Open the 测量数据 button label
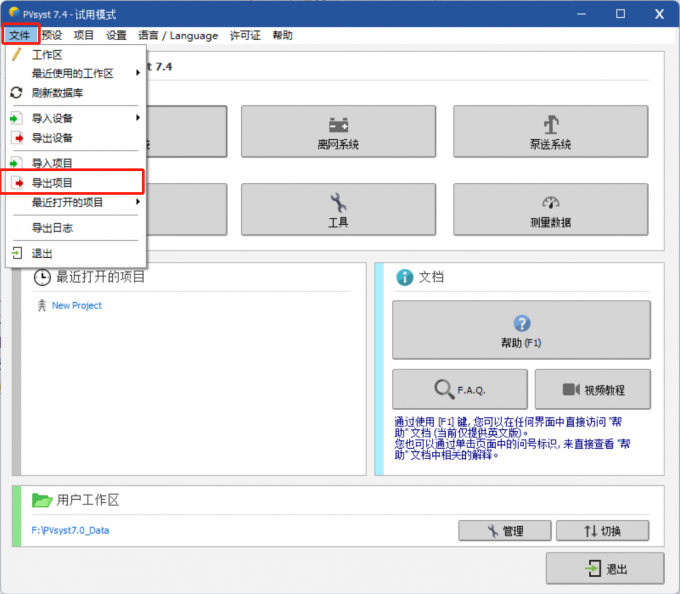 click(550, 222)
